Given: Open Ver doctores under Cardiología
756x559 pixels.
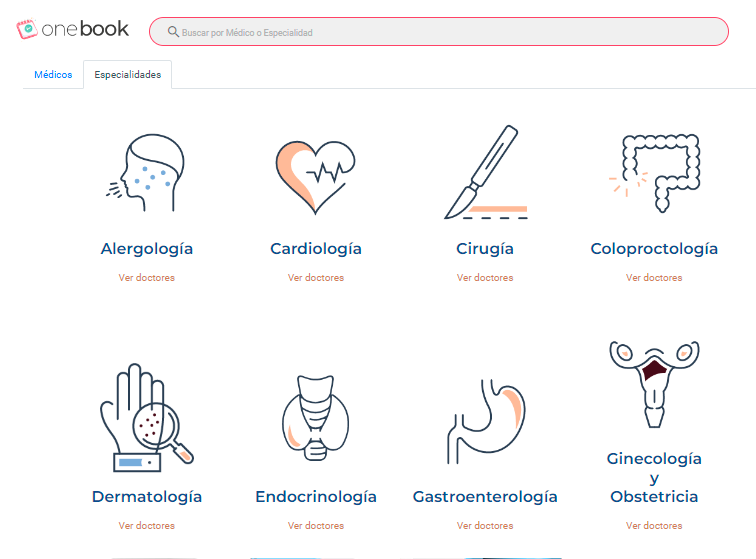Looking at the screenshot, I should [x=316, y=278].
